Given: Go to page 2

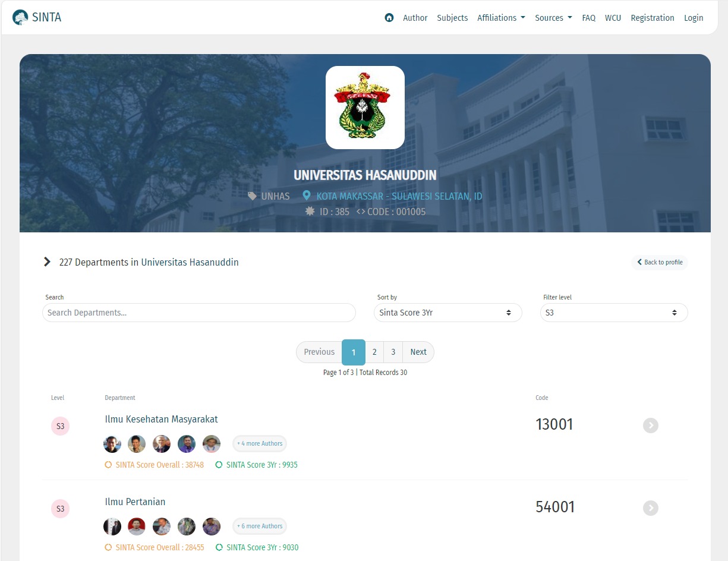Looking at the screenshot, I should click(374, 352).
